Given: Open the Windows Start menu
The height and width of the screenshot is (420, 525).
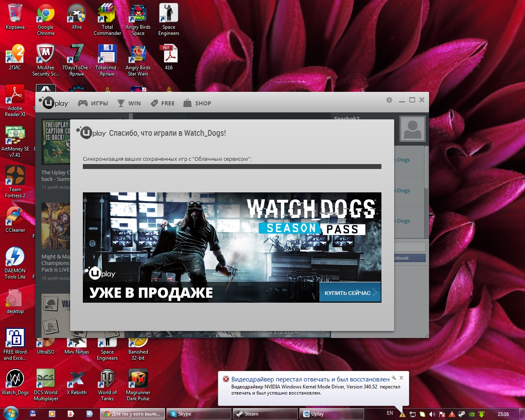Looking at the screenshot, I should coord(10,413).
